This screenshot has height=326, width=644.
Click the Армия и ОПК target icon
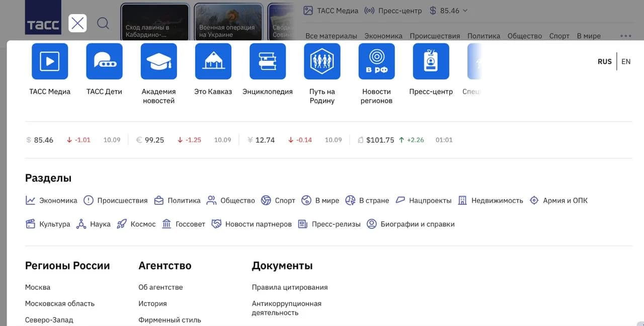coord(534,200)
